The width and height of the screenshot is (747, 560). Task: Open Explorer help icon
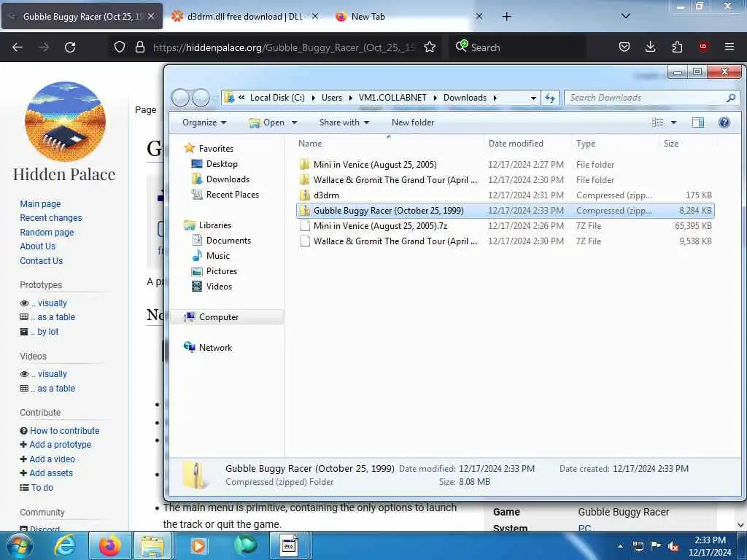[724, 122]
